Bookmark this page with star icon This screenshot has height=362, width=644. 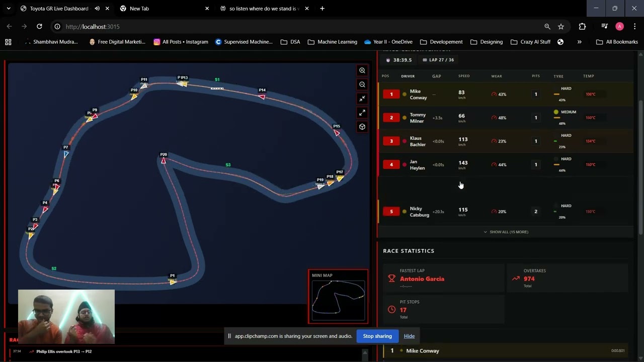tap(561, 26)
